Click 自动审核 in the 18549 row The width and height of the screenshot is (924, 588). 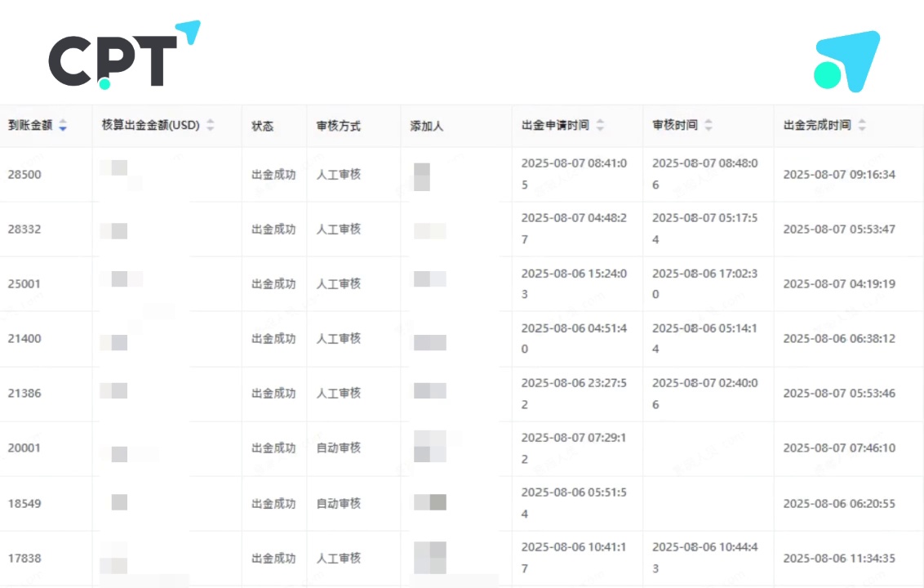click(x=338, y=504)
